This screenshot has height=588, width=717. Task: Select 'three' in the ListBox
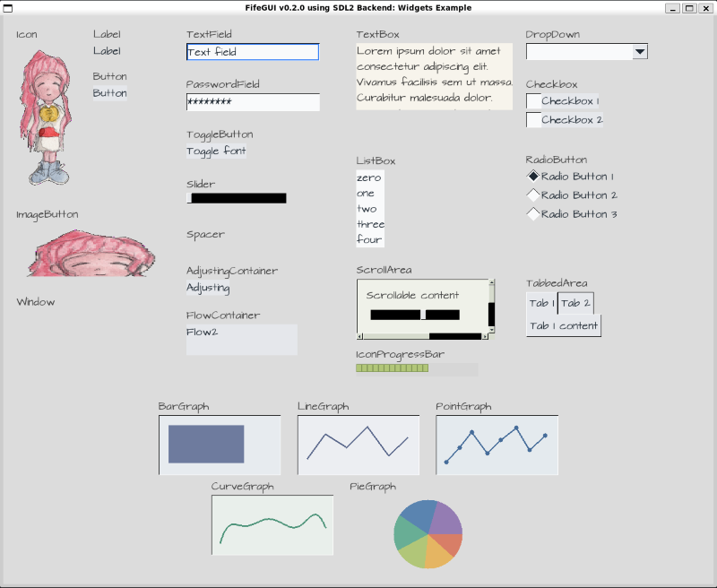(369, 224)
